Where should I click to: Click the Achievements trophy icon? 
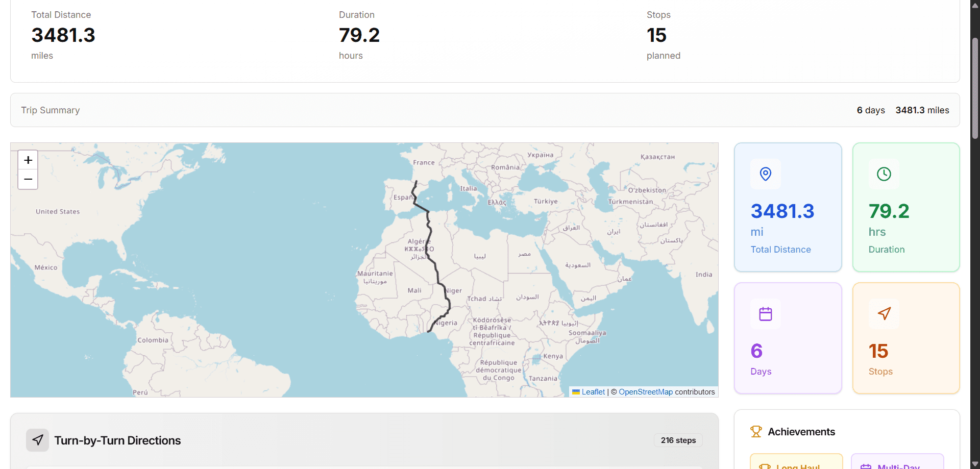(x=756, y=432)
